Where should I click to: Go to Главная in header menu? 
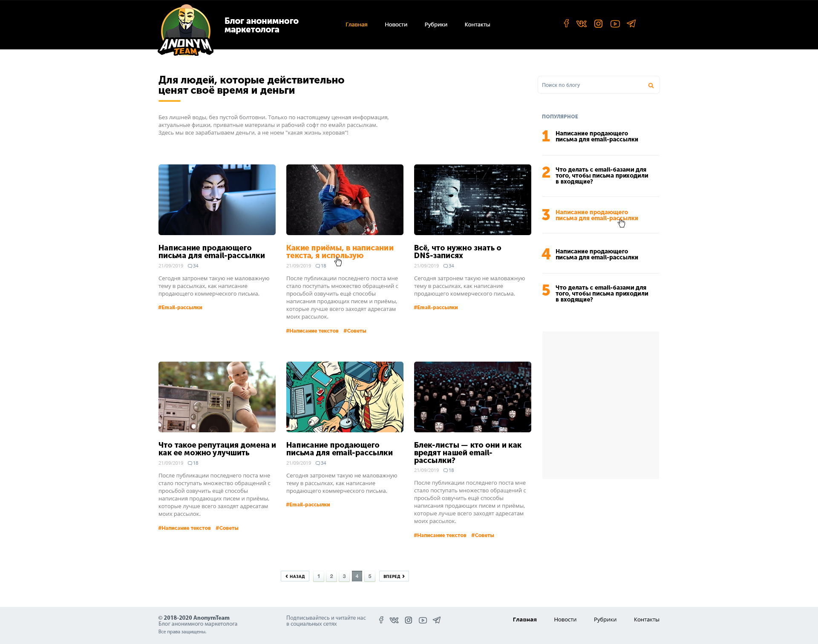pyautogui.click(x=356, y=25)
